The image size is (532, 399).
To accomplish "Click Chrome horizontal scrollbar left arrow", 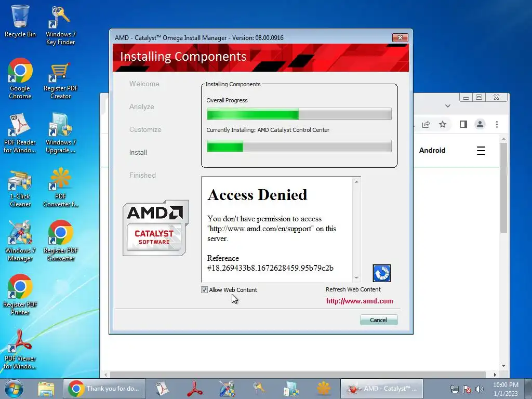I will pos(105,375).
